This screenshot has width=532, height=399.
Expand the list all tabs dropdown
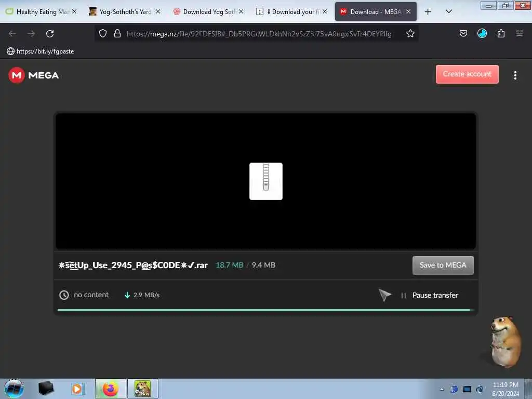coord(448,11)
